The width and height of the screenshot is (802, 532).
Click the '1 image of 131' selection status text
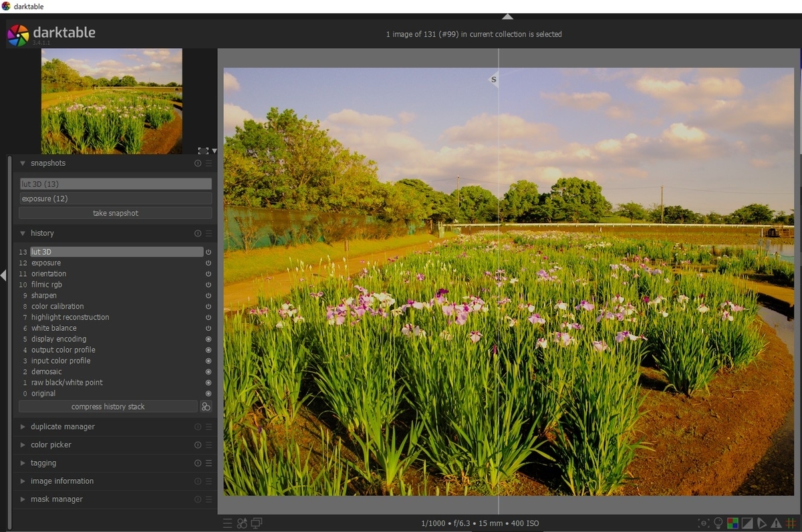(474, 34)
